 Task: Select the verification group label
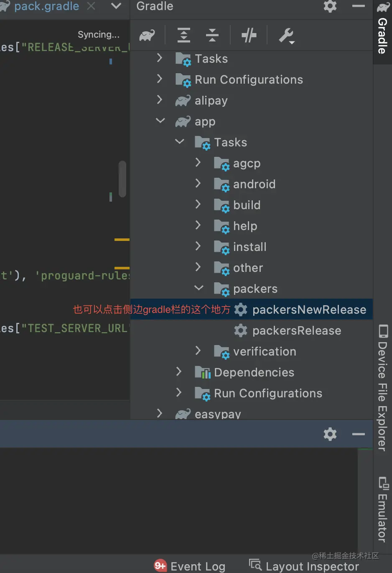click(x=265, y=351)
